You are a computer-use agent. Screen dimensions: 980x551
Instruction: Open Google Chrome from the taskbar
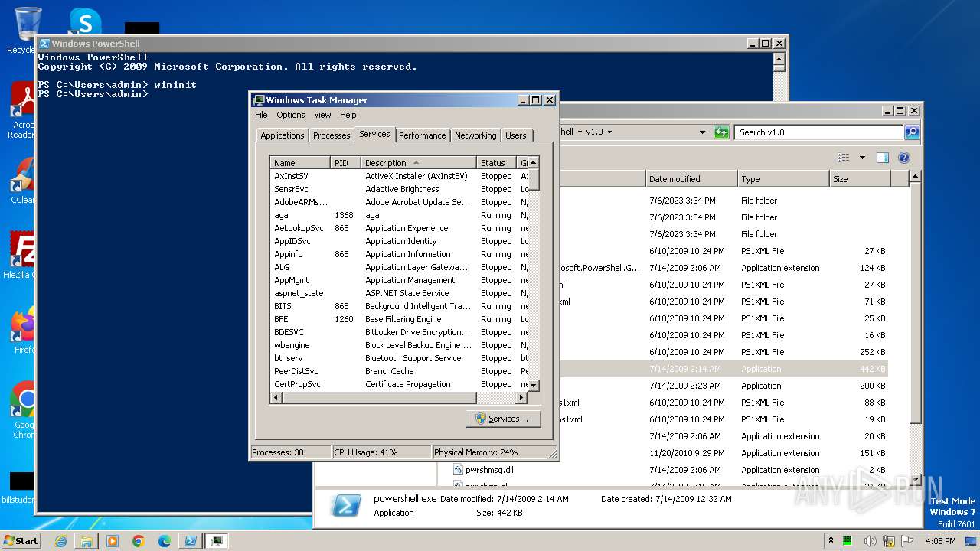coord(139,541)
